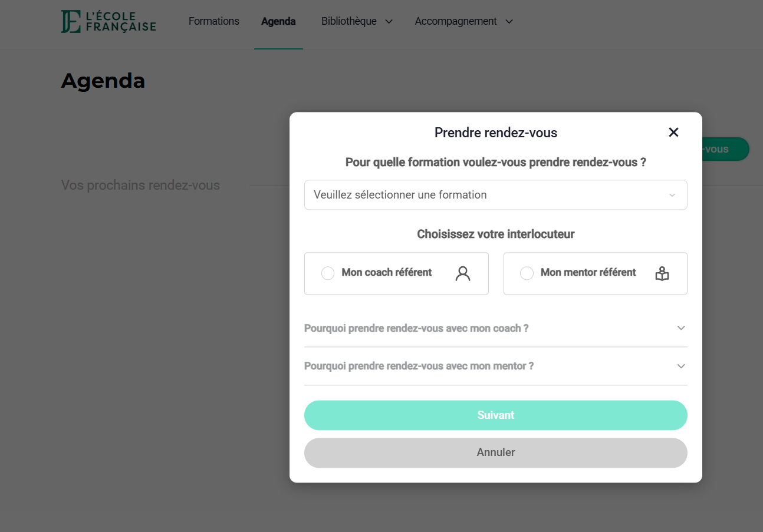Click the mentor reading-book icon
The image size is (763, 532).
click(662, 273)
